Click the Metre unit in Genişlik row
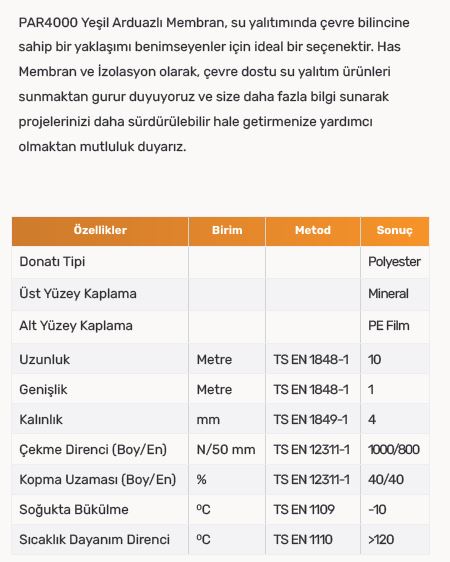The height and width of the screenshot is (562, 450). (x=214, y=390)
